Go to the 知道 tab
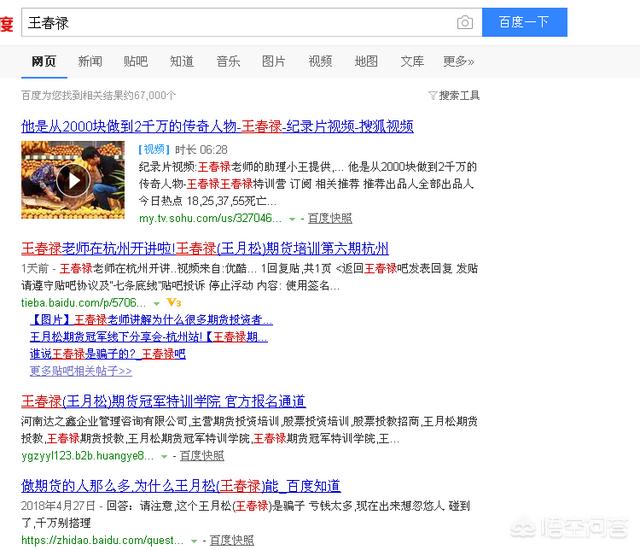Image resolution: width=640 pixels, height=550 pixels. click(182, 62)
